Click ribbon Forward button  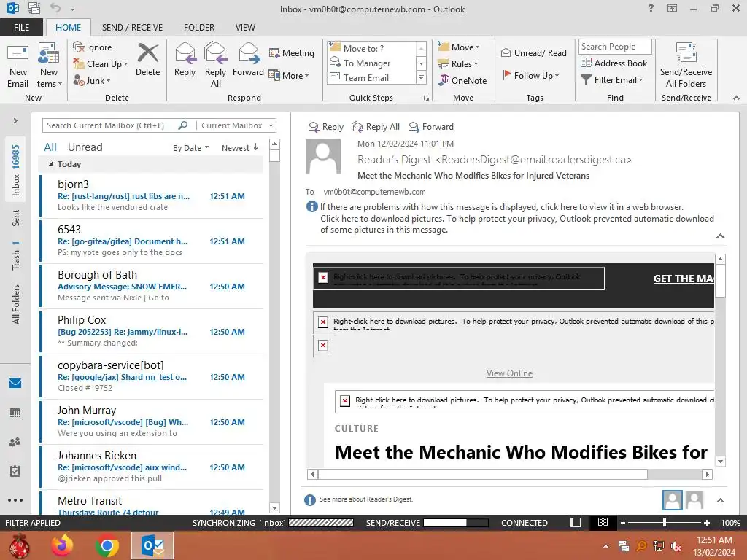[248, 61]
